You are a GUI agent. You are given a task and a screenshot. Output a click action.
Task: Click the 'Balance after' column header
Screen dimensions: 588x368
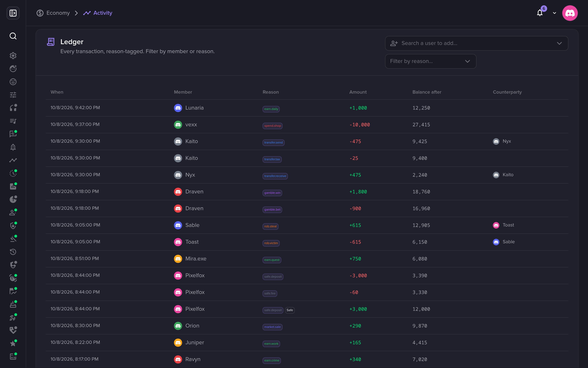point(427,92)
